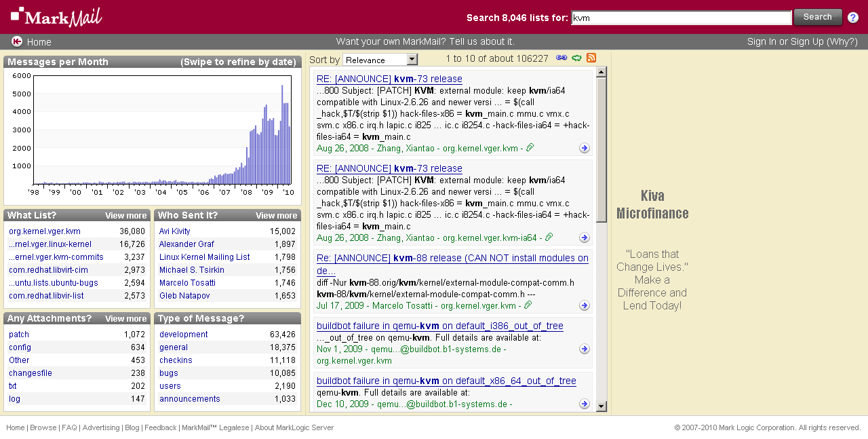Screen dimensions: 868x439
Task: Filter by ...untu.lists.ubuntu-bugs list
Action: [54, 283]
